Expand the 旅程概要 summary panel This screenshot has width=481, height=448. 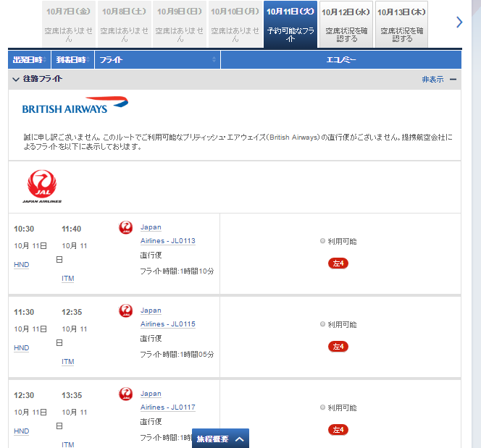220,439
